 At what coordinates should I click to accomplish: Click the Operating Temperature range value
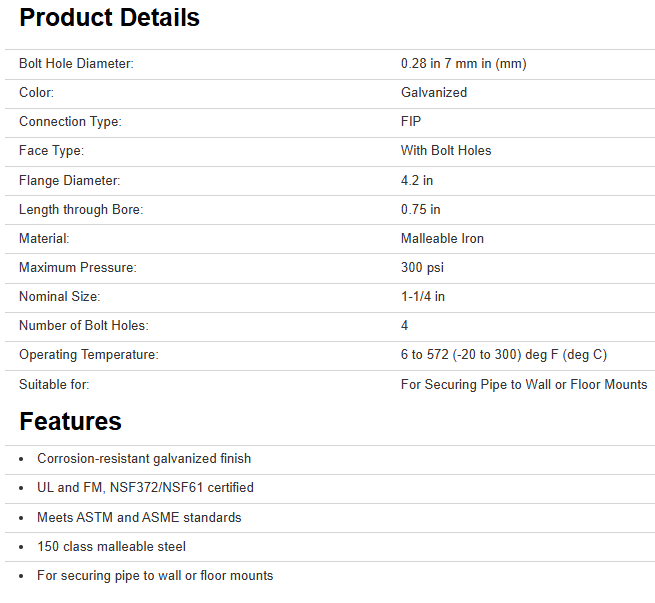[503, 355]
